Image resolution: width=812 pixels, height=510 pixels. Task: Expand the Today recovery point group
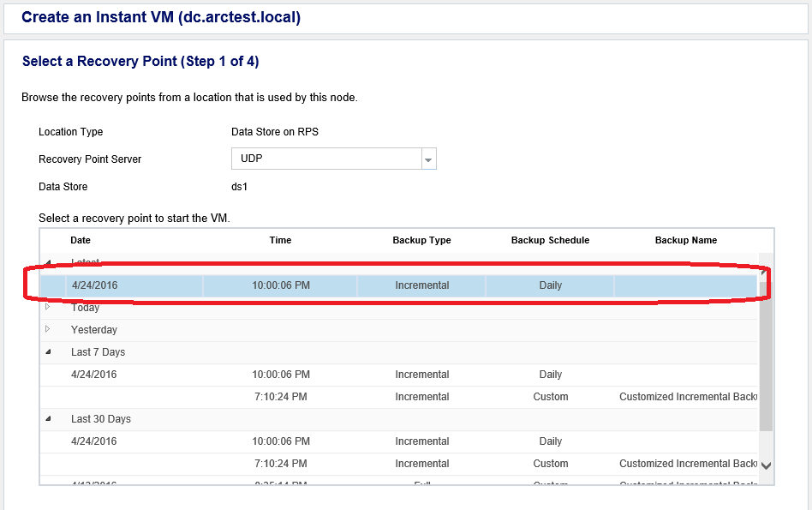(x=48, y=307)
